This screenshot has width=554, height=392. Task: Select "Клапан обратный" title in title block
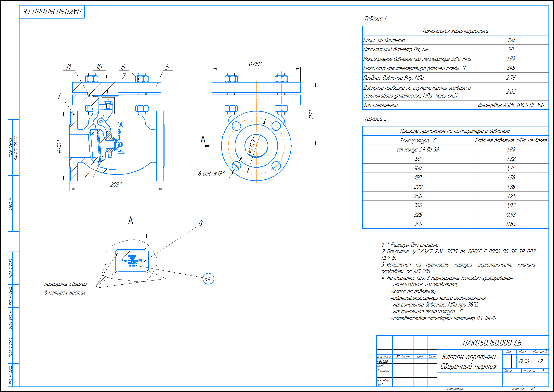pyautogui.click(x=469, y=357)
